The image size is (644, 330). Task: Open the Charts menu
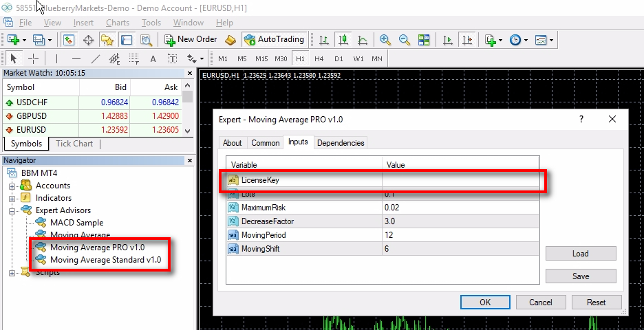tap(118, 23)
